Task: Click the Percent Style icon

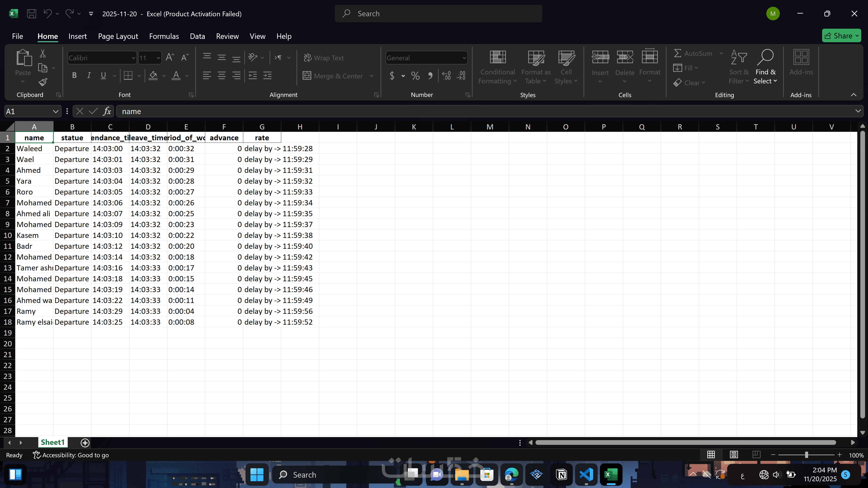Action: pos(415,76)
